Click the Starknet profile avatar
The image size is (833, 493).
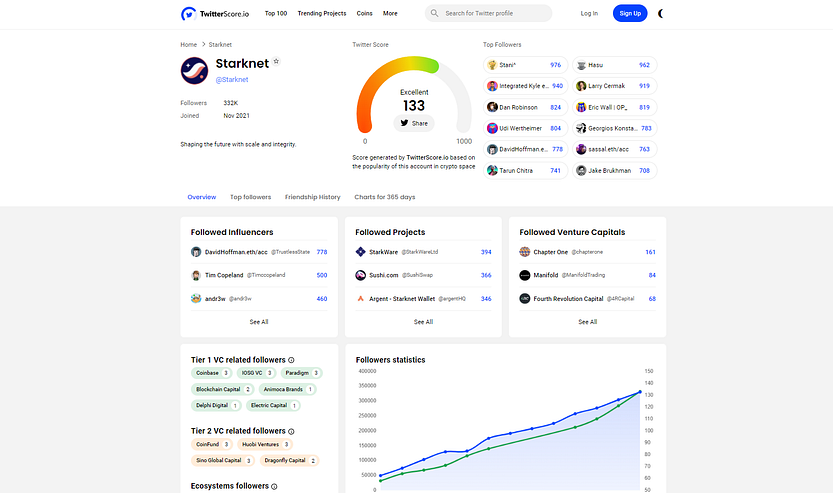point(194,71)
